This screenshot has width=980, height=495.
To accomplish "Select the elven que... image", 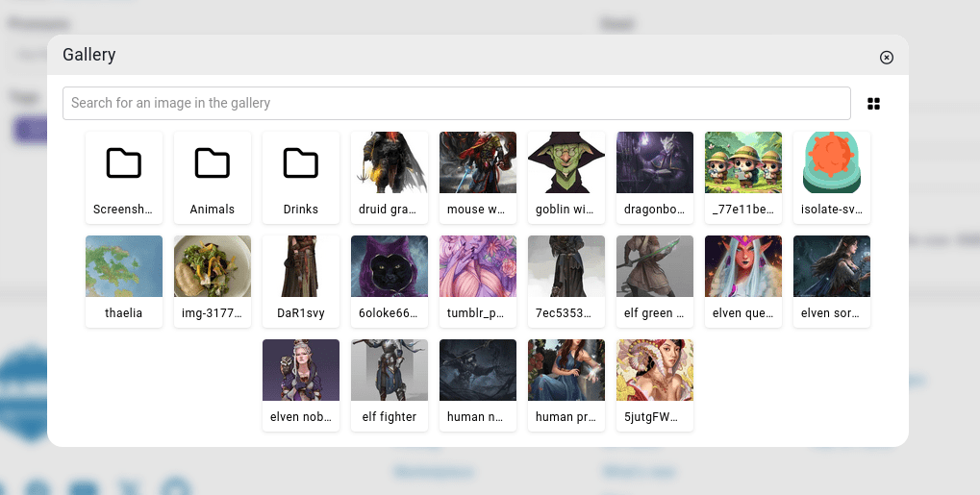I will click(x=743, y=282).
